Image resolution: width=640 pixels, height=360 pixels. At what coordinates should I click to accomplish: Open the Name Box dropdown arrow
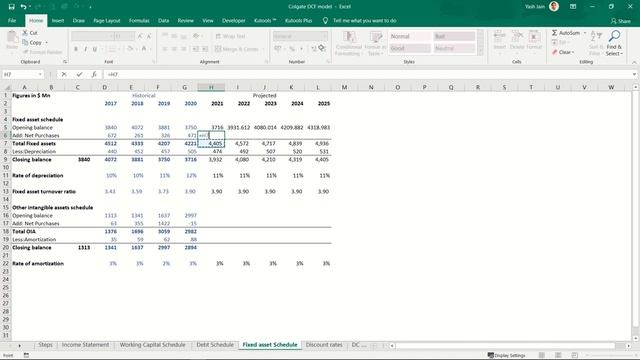[x=40, y=74]
